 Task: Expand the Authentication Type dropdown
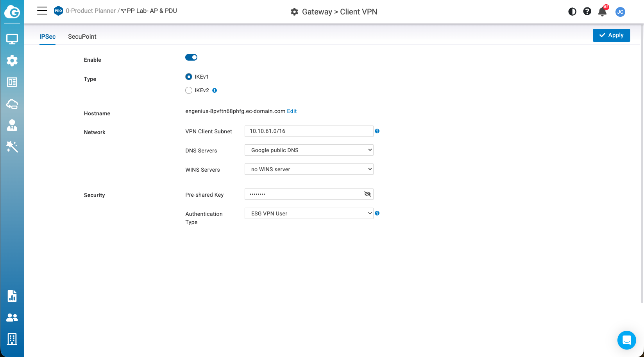[309, 213]
